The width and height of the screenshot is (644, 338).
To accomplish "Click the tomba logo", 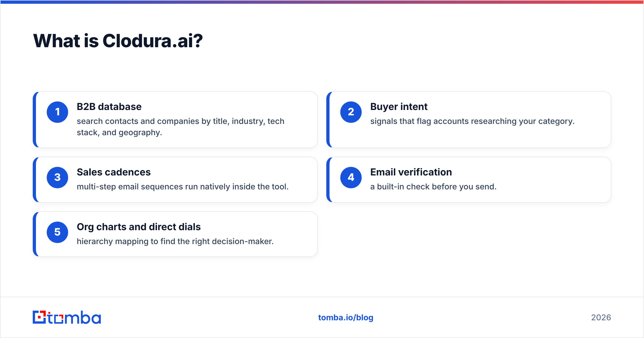I will (x=67, y=317).
